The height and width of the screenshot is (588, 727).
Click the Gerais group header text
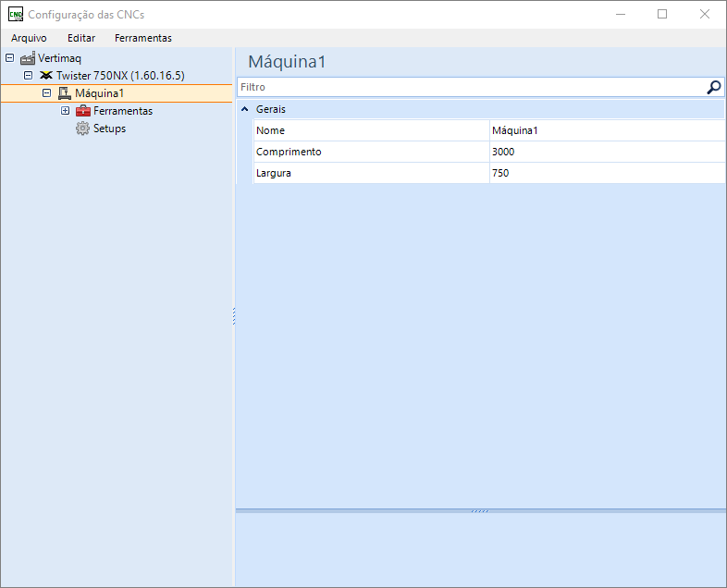[x=271, y=109]
